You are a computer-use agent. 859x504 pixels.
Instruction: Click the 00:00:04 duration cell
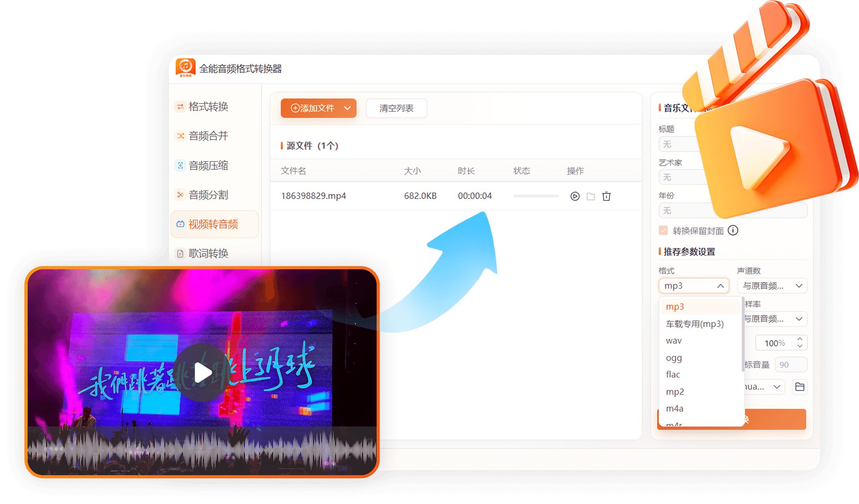[x=475, y=196]
